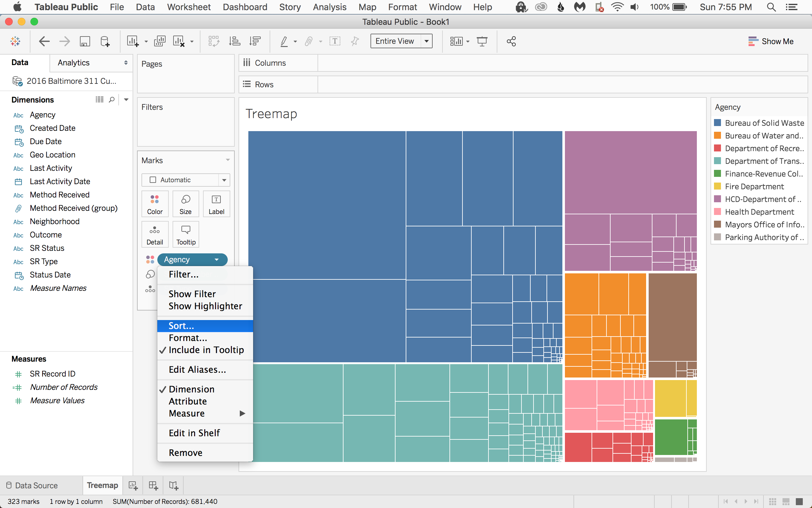Click the Find field search icon
The image size is (812, 508).
point(112,100)
